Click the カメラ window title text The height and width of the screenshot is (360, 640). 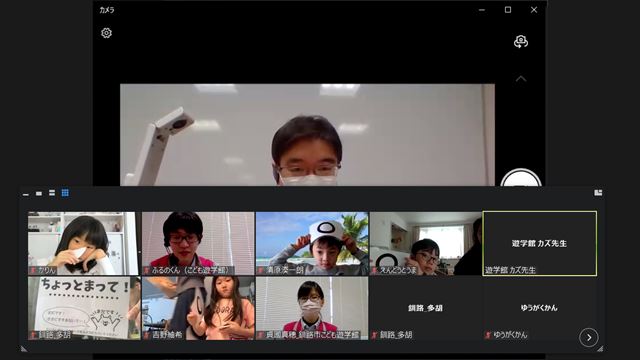107,10
